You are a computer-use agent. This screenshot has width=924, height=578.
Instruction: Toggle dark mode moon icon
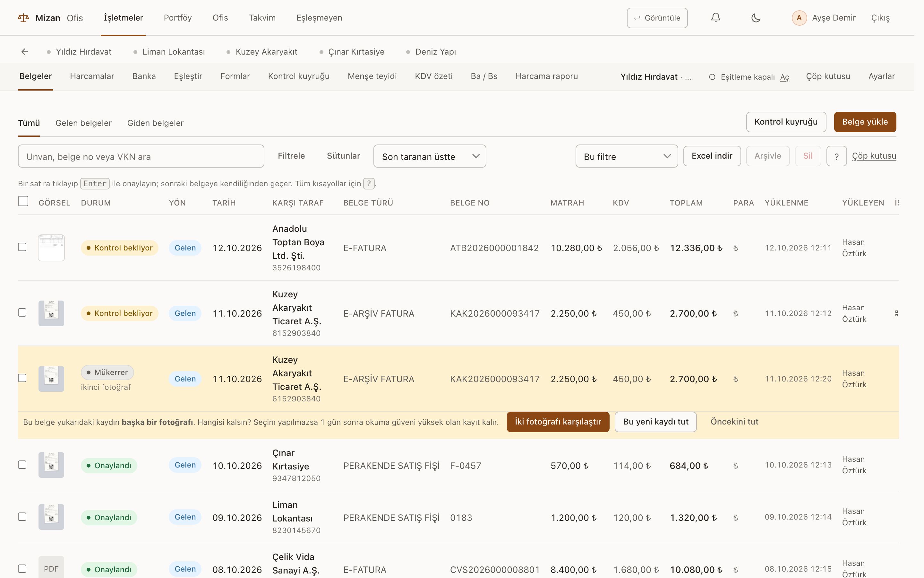(x=756, y=18)
